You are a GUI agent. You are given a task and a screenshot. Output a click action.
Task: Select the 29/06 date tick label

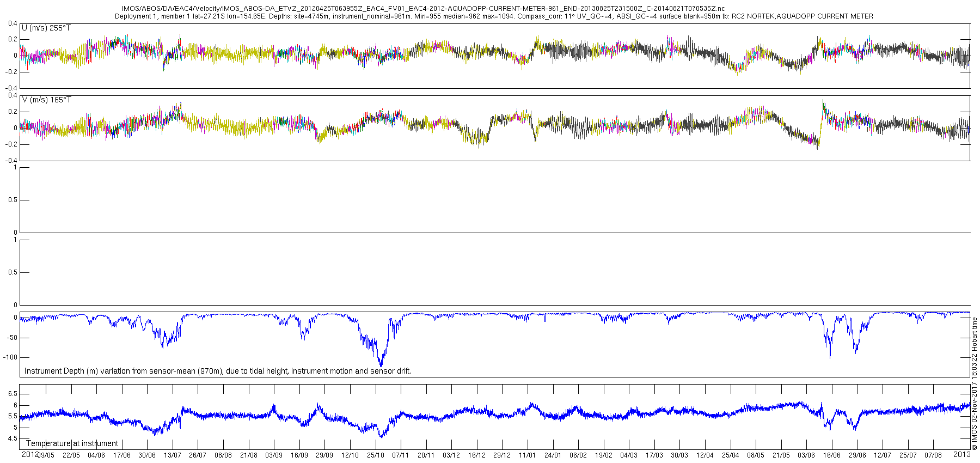(x=857, y=455)
